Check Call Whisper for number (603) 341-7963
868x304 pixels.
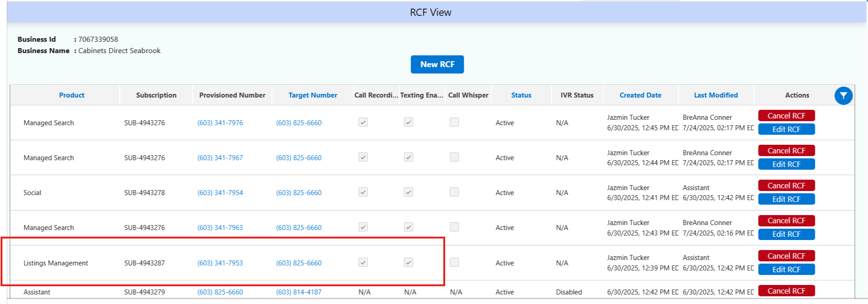tap(454, 227)
